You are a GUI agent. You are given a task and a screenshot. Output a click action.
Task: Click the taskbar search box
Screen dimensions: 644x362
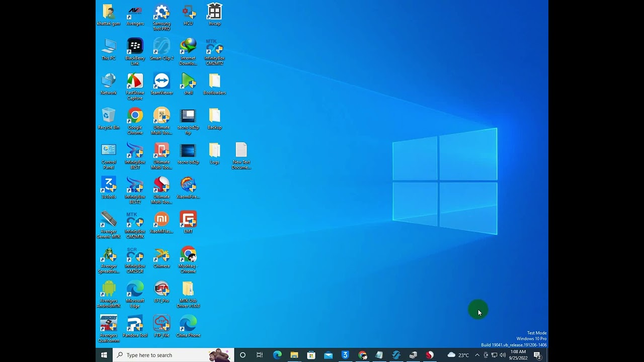173,355
